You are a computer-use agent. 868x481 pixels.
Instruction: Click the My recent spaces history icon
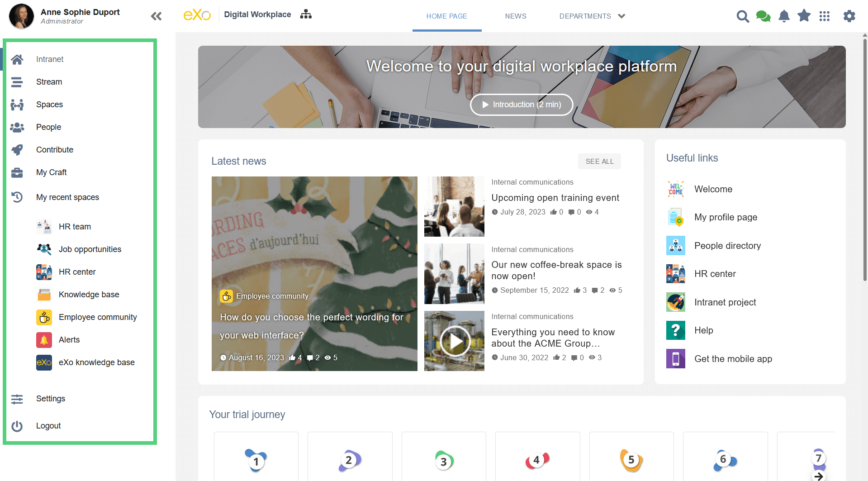click(17, 197)
